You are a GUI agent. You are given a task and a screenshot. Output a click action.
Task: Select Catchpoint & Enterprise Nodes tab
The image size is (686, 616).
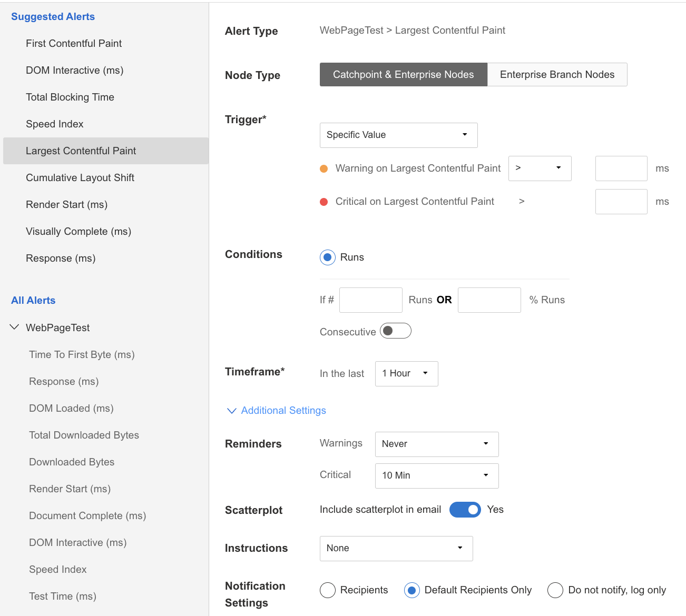point(404,75)
